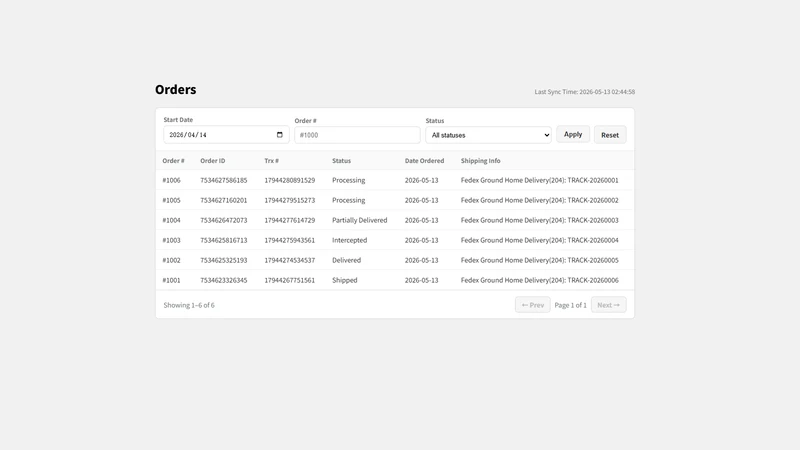The image size is (800, 450).
Task: Click the Orders page heading
Action: (176, 89)
